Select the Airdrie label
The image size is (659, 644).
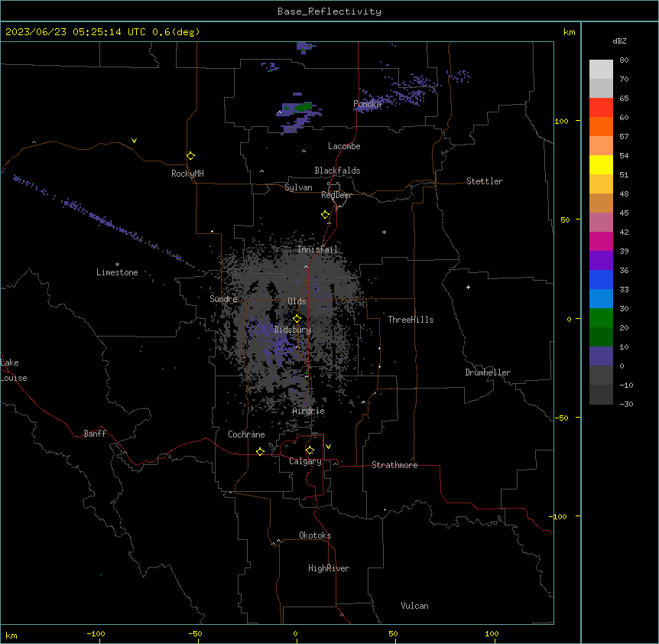tap(309, 411)
